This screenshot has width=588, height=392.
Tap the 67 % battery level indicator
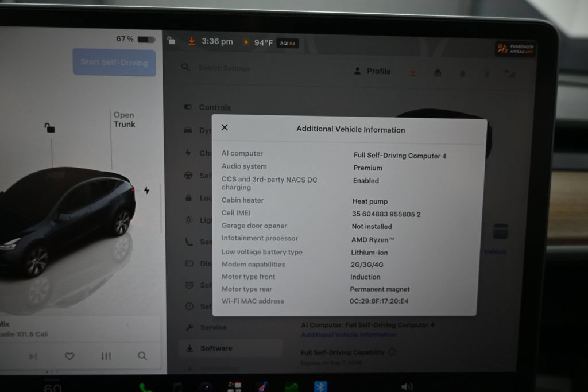tap(136, 39)
